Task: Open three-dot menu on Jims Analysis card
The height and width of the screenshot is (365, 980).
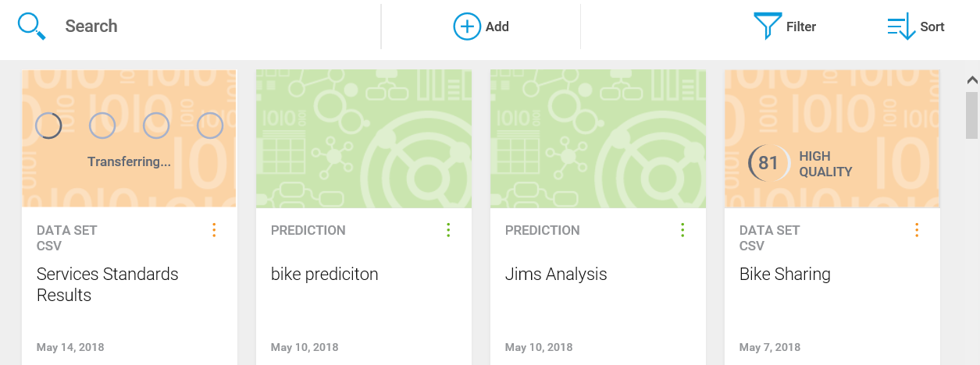Action: tap(682, 230)
